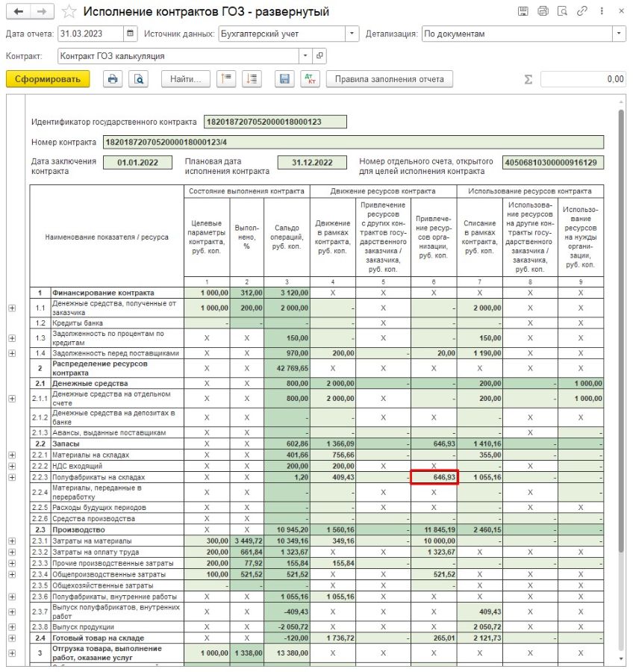Select the contract date cell 01.01.2022
Viewport: 633px width, 672px height.
pos(137,163)
